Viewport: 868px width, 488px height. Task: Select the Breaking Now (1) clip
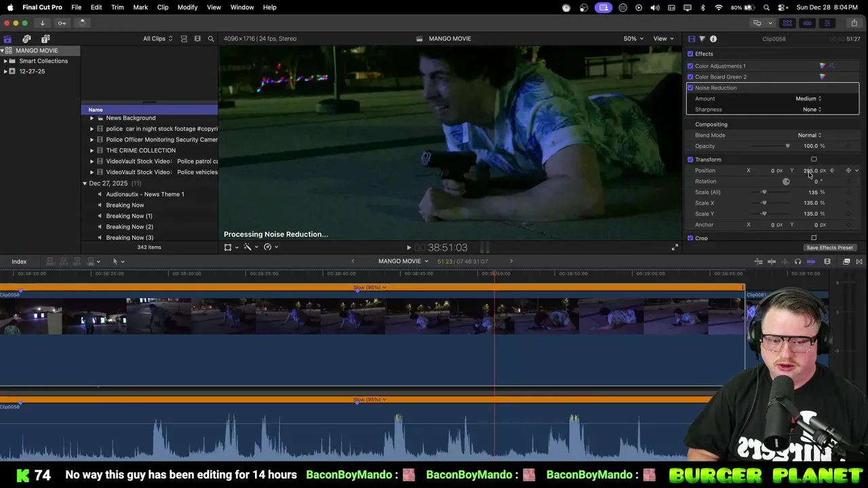pos(129,216)
